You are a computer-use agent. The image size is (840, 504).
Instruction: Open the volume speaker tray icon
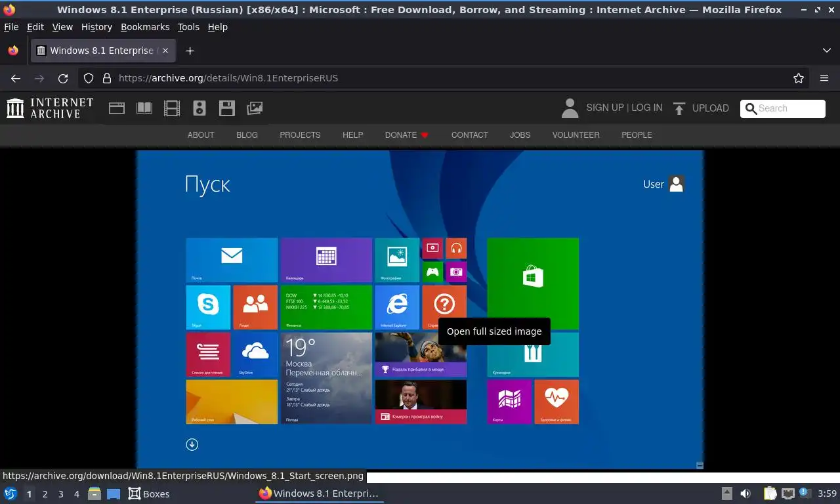click(x=745, y=493)
